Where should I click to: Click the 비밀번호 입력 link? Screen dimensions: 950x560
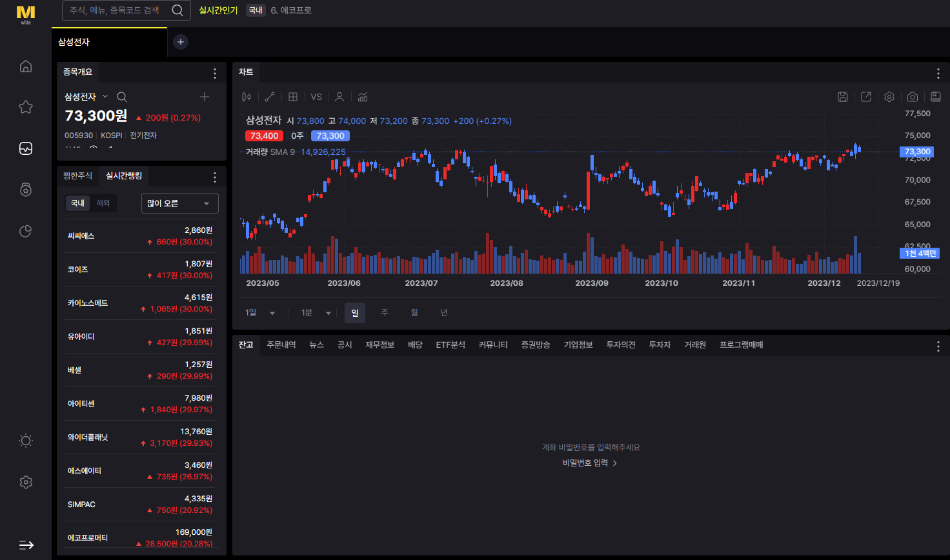(x=590, y=463)
